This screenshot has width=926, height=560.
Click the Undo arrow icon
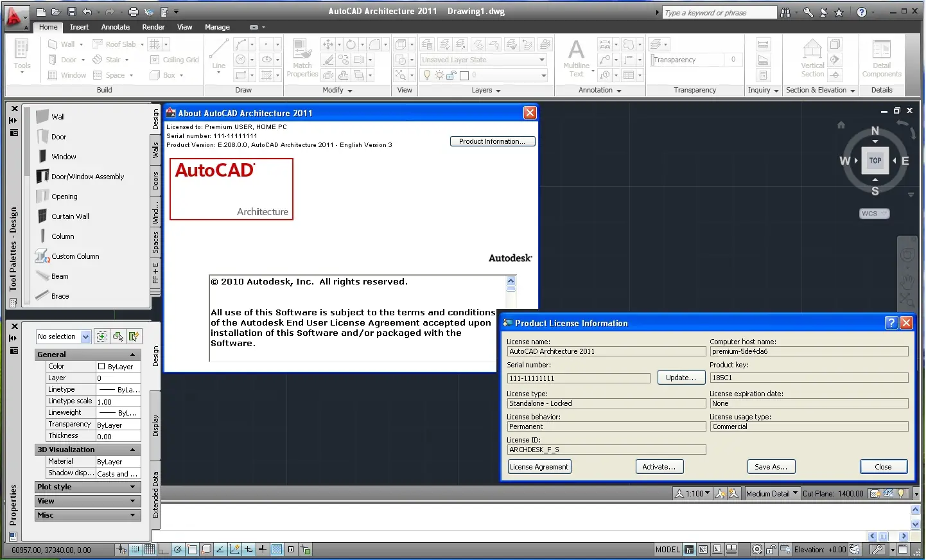click(87, 12)
